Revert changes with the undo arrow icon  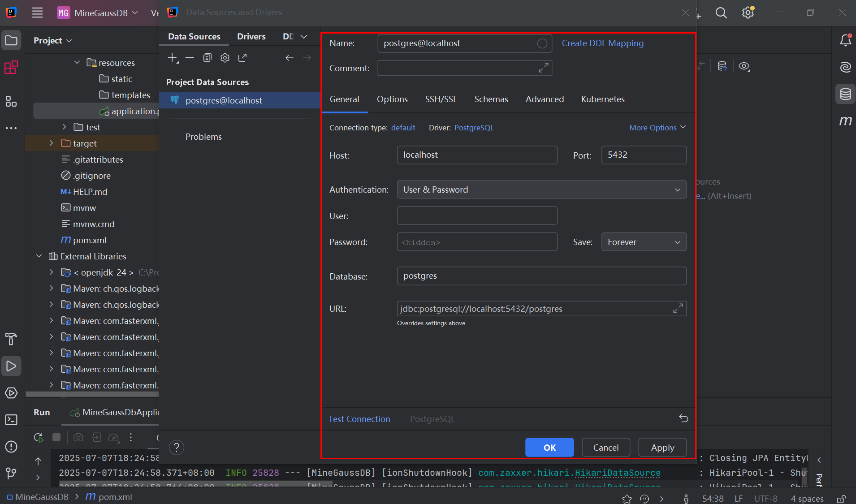(683, 418)
